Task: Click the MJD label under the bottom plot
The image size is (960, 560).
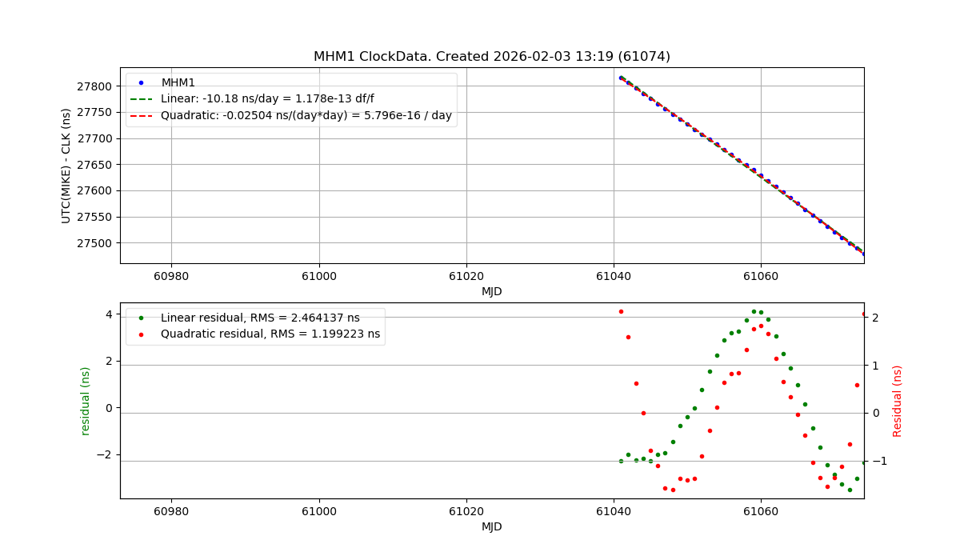Action: (491, 527)
